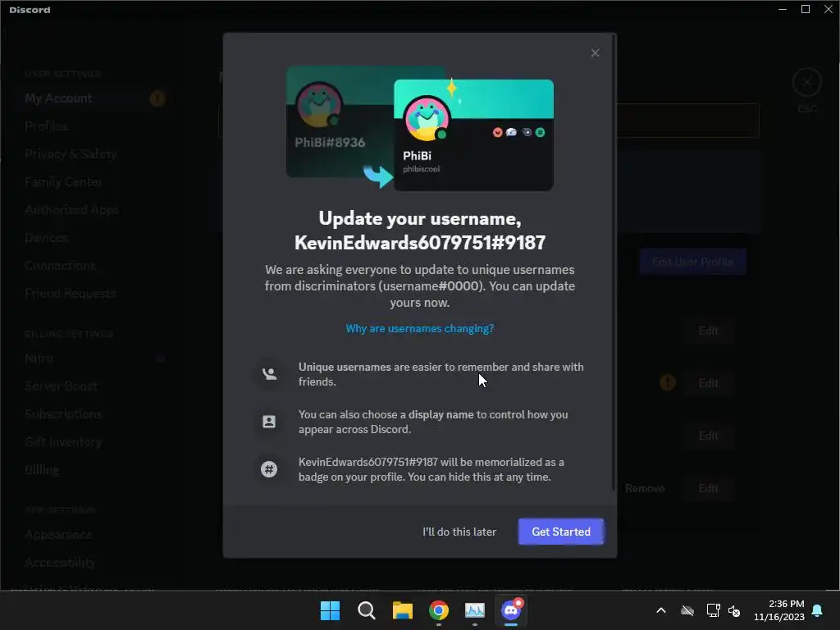Expand the hidden system tray icons chevron
The width and height of the screenshot is (840, 630).
click(661, 610)
